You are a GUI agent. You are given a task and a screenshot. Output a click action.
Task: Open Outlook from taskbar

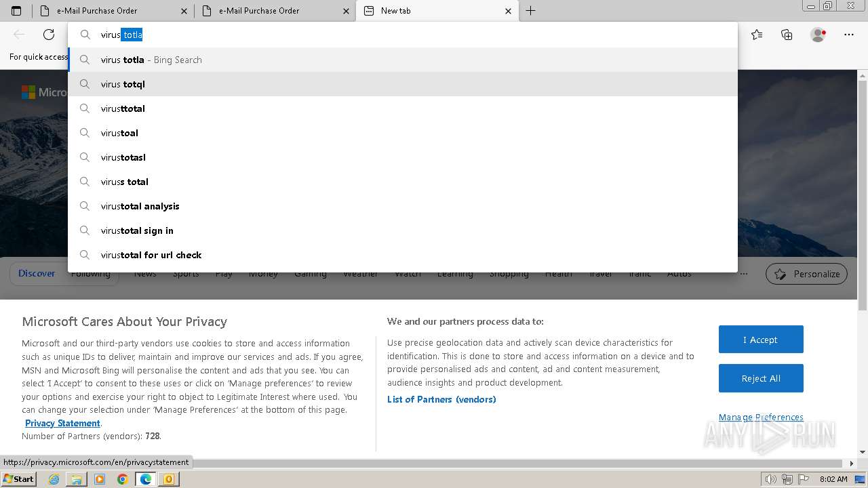168,479
